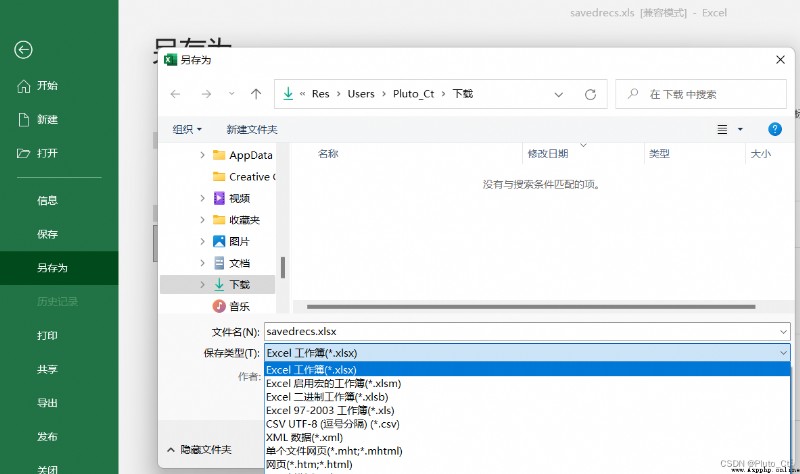Open the 共享 page in sidebar
The height and width of the screenshot is (474, 800).
[x=47, y=369]
